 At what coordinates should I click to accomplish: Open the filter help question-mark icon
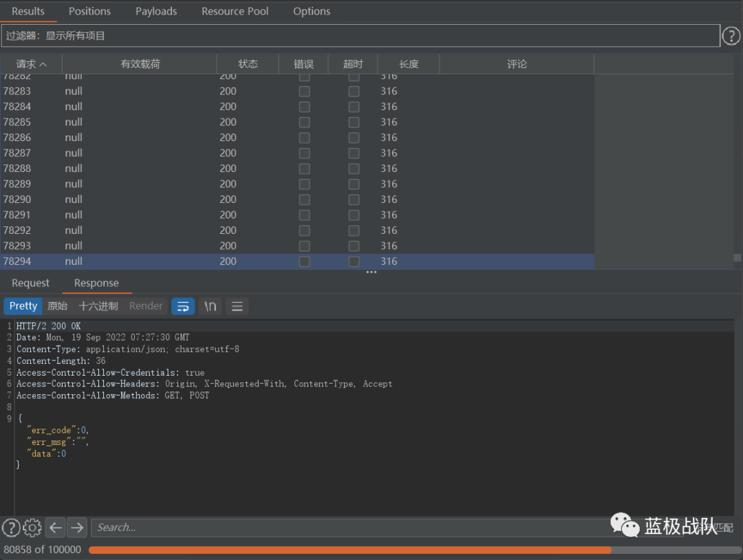731,36
